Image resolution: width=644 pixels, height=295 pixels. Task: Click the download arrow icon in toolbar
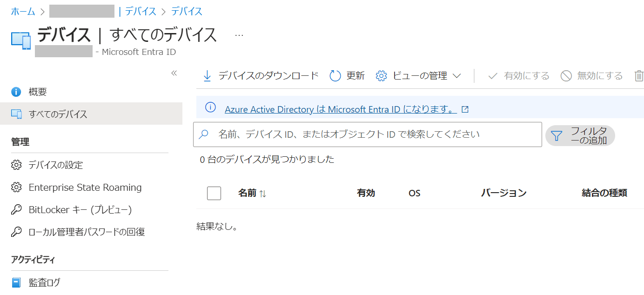pos(207,76)
